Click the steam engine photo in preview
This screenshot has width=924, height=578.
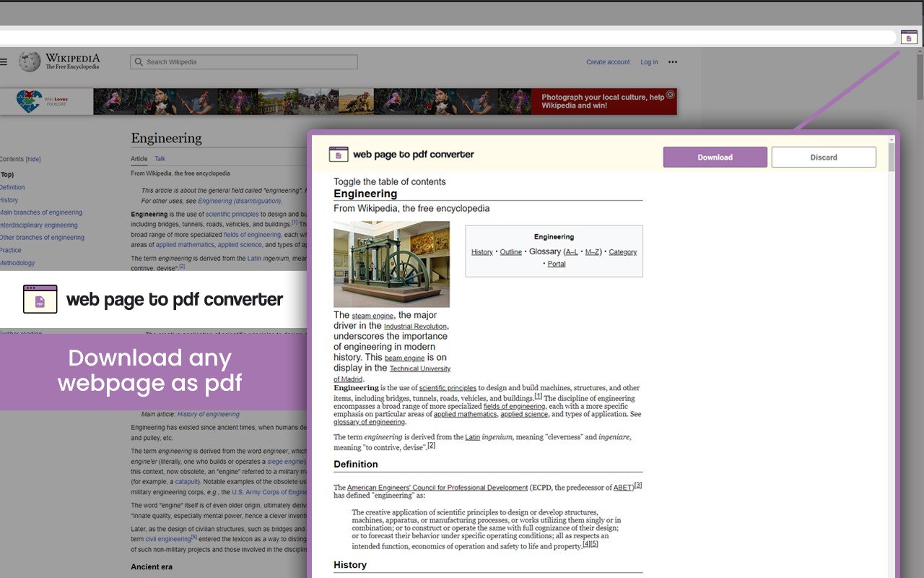click(391, 264)
